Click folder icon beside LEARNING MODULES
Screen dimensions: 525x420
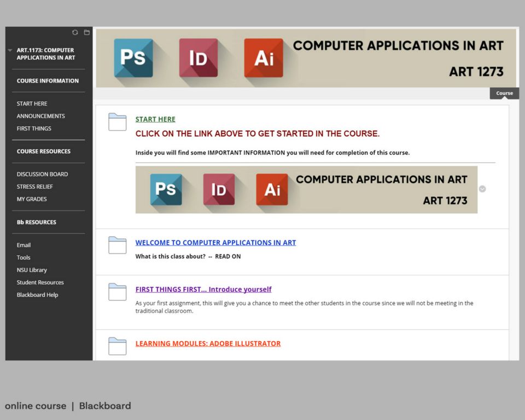[117, 346]
